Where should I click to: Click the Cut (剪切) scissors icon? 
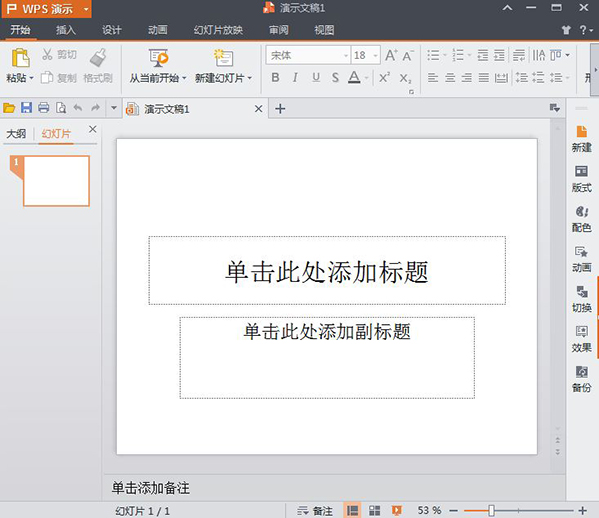click(x=47, y=54)
